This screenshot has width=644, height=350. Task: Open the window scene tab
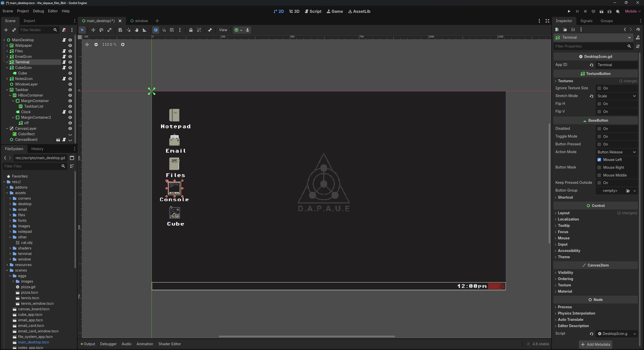click(x=139, y=21)
